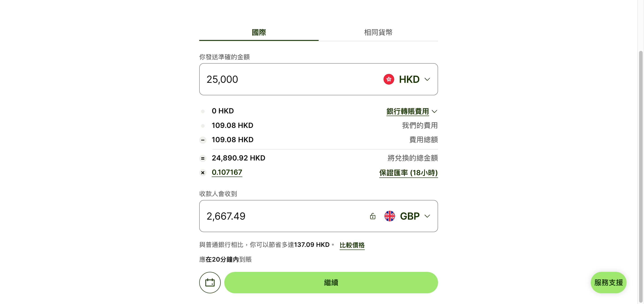Select the 國際 transfer tab
This screenshot has height=304, width=644.
tap(258, 32)
